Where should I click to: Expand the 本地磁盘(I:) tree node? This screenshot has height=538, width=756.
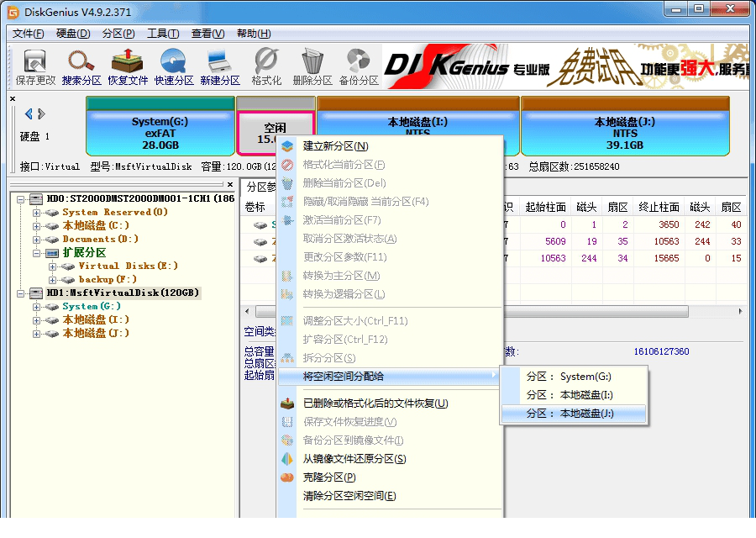coord(36,320)
